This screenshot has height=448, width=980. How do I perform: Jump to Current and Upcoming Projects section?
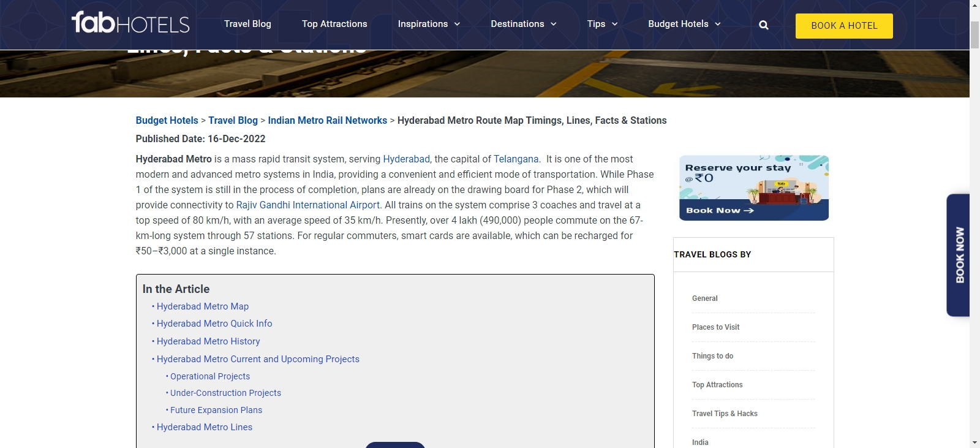(x=258, y=359)
